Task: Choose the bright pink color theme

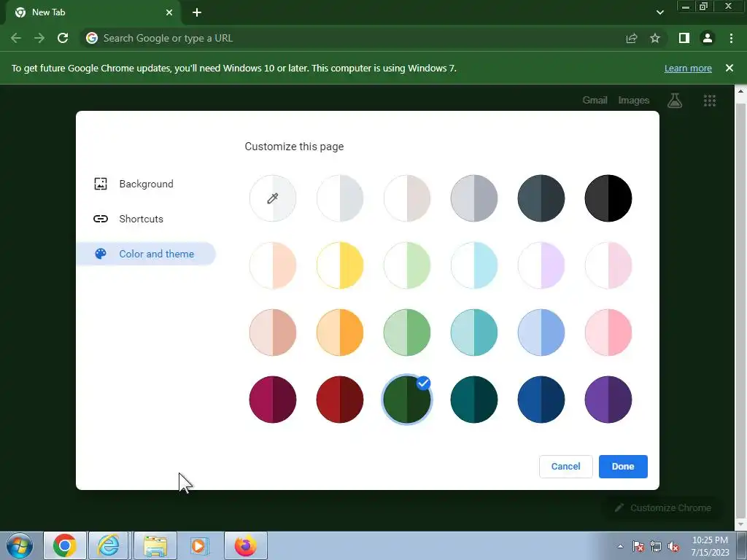Action: (x=608, y=332)
